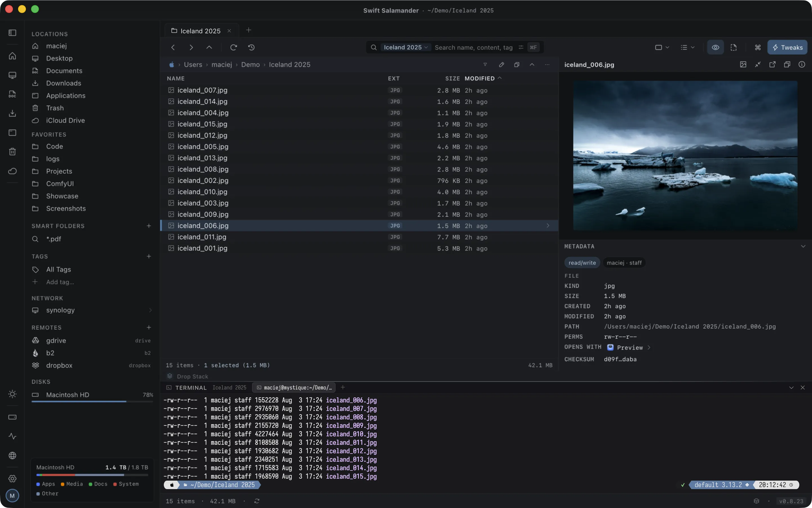The width and height of the screenshot is (812, 508).
Task: Collapse the preview with shrink arrows icon
Action: [758, 65]
